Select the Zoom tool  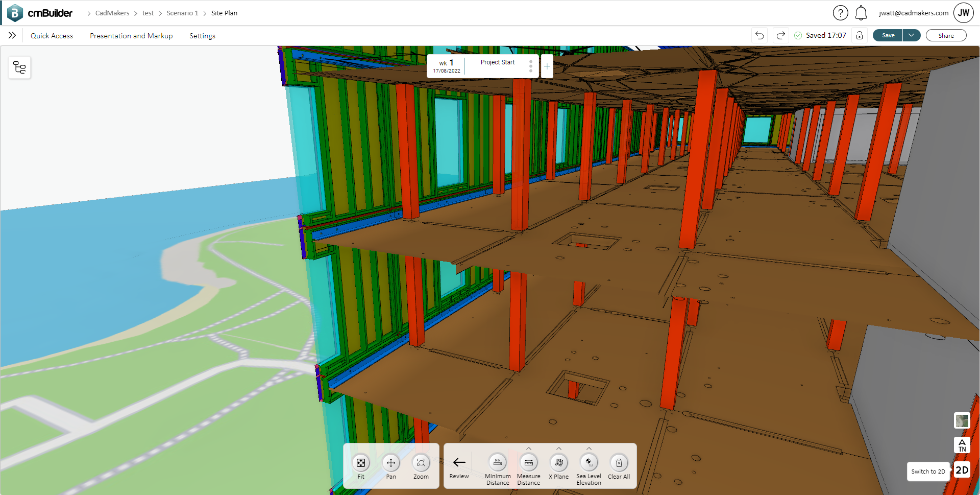(x=421, y=466)
